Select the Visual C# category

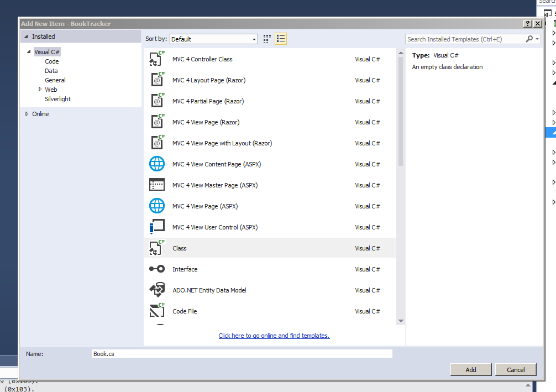[x=47, y=52]
